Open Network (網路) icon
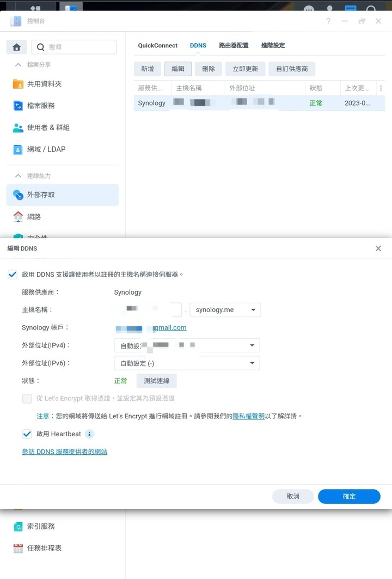This screenshot has width=392, height=579. [18, 217]
